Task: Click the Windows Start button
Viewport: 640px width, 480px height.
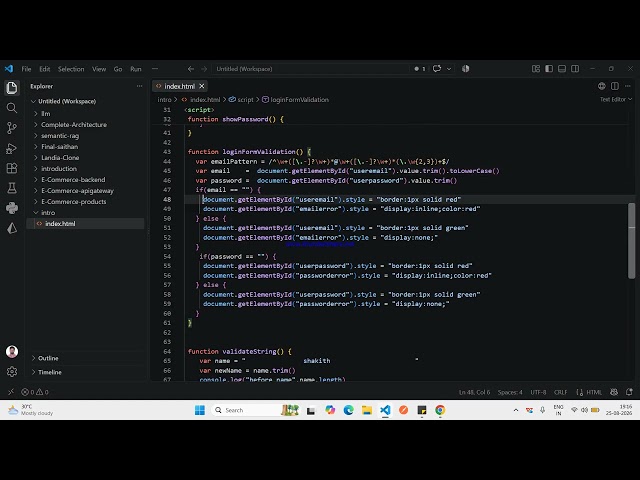Action: coord(200,410)
